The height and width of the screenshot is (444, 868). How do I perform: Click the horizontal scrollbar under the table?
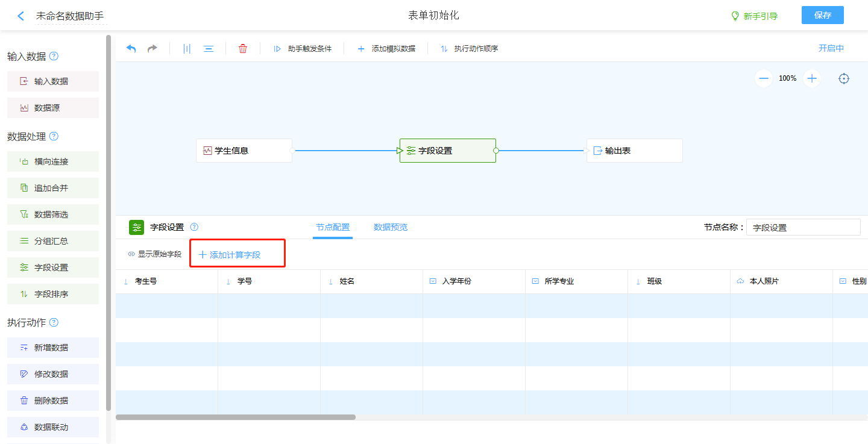coord(236,417)
